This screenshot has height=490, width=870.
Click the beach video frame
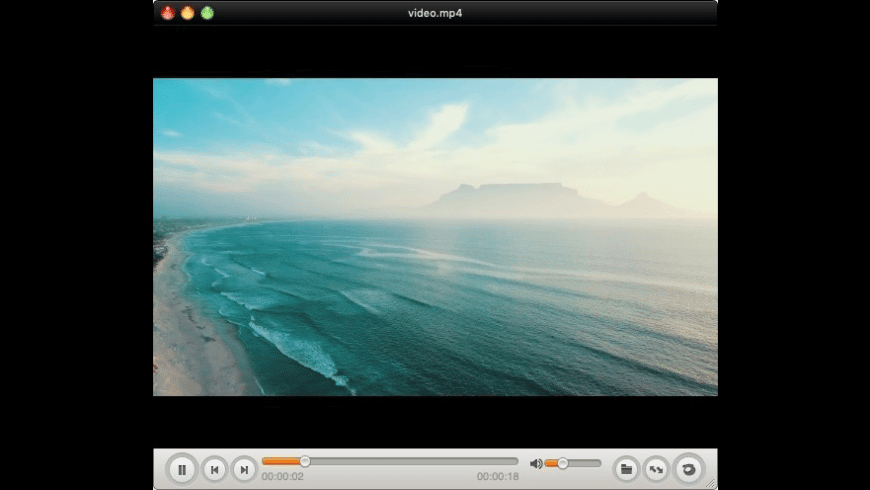tap(435, 237)
